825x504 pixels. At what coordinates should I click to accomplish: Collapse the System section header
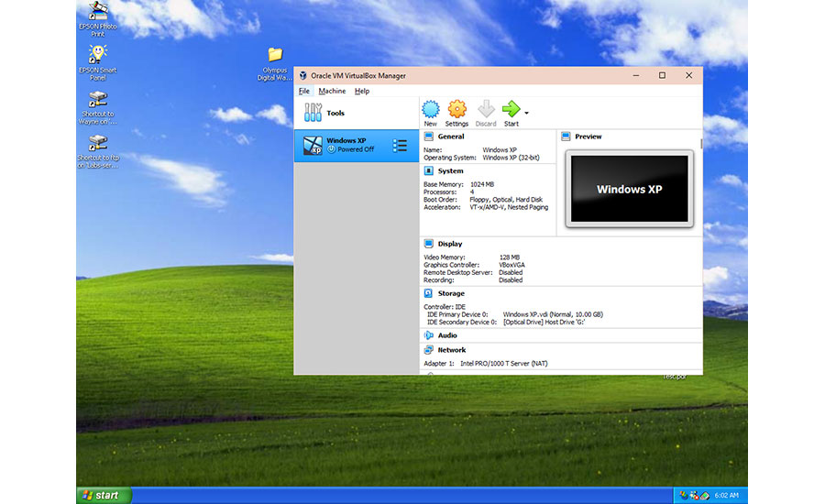450,170
